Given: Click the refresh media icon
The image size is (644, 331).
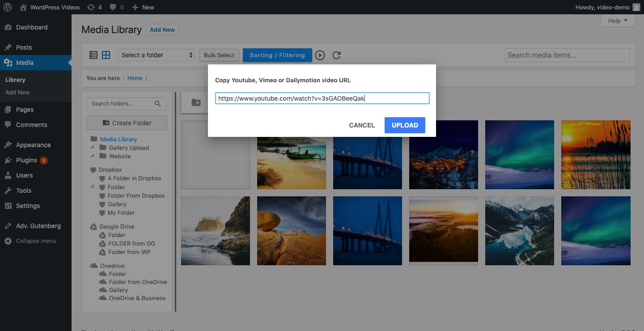Looking at the screenshot, I should pos(337,55).
